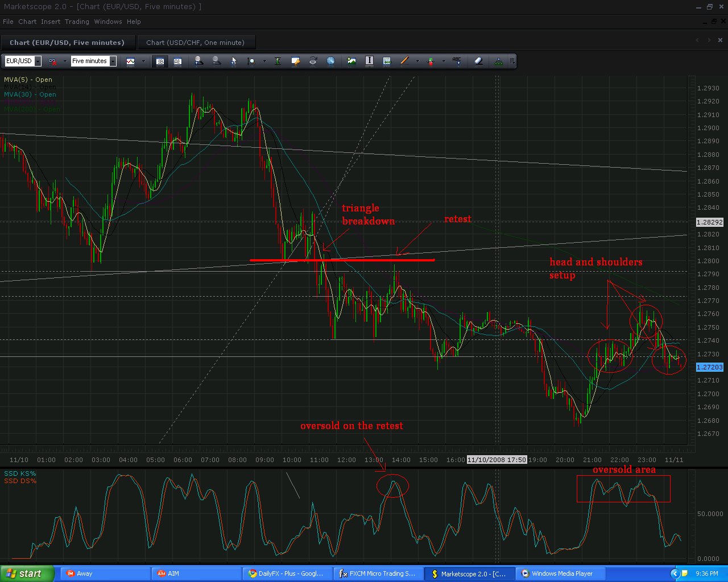Click the zoom in magnifier icon
728x582 pixels.
pos(198,61)
